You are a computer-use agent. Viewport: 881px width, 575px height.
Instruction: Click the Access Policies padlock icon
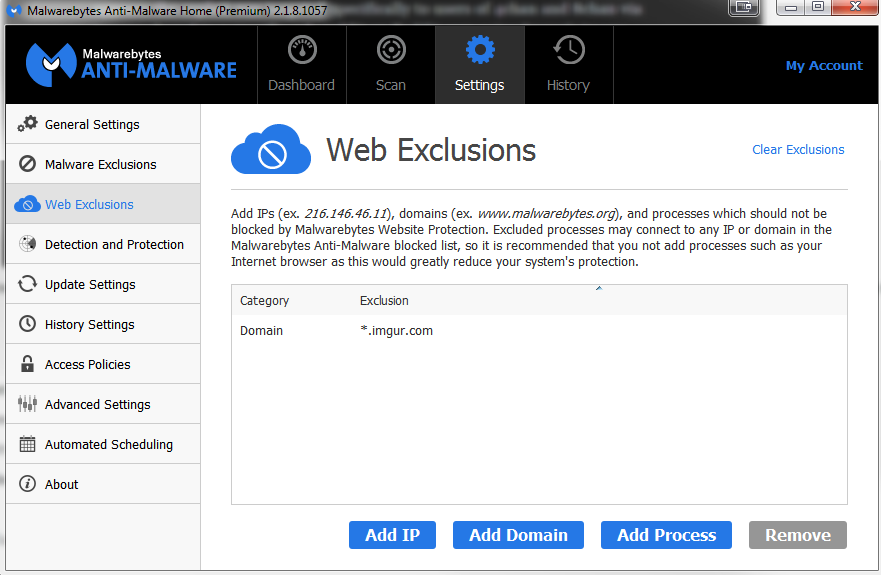pos(27,364)
